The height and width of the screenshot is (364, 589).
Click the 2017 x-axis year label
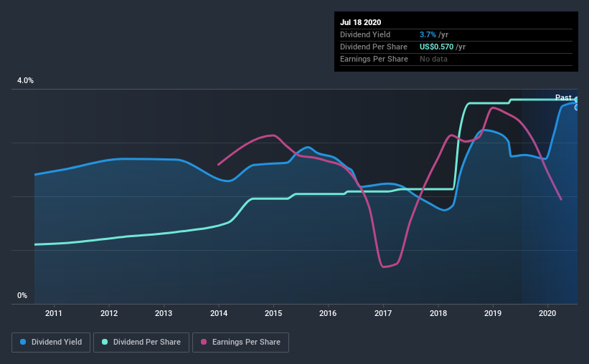point(383,313)
